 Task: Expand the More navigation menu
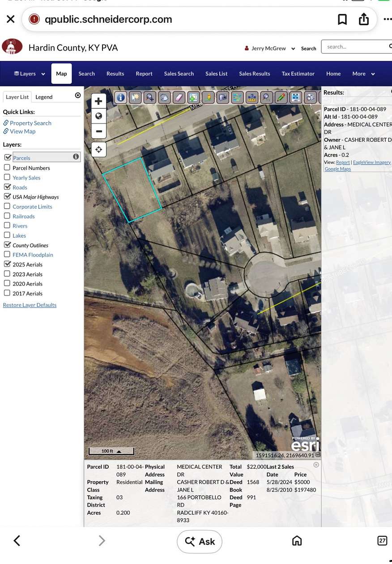(363, 74)
